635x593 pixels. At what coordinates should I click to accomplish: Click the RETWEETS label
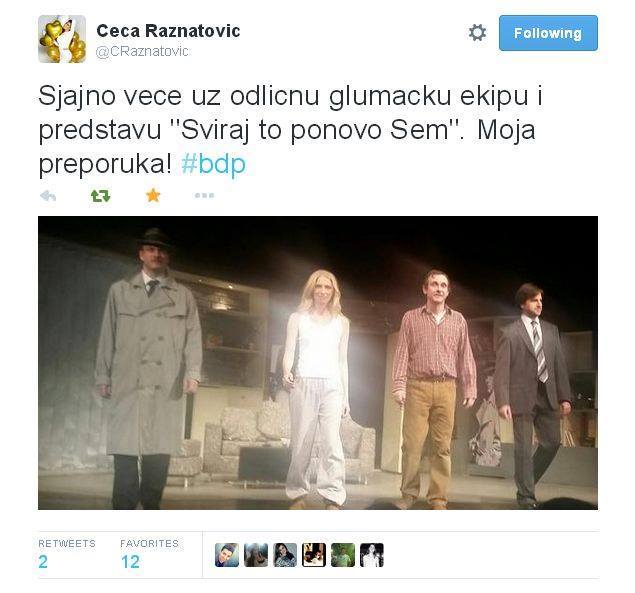pyautogui.click(x=67, y=543)
